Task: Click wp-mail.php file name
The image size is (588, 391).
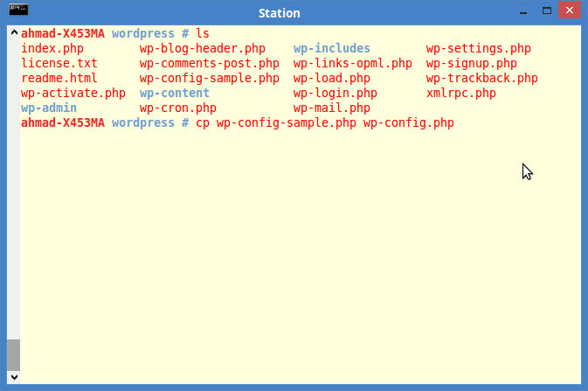Action: [x=331, y=108]
